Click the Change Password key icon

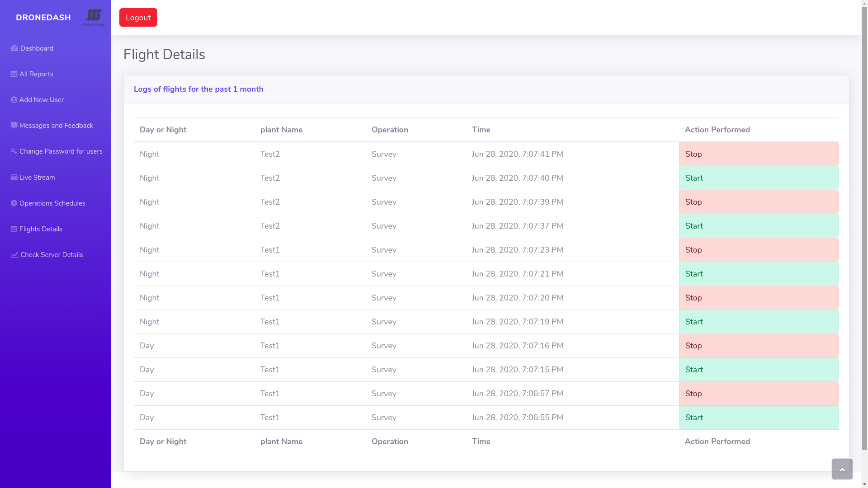[x=14, y=151]
